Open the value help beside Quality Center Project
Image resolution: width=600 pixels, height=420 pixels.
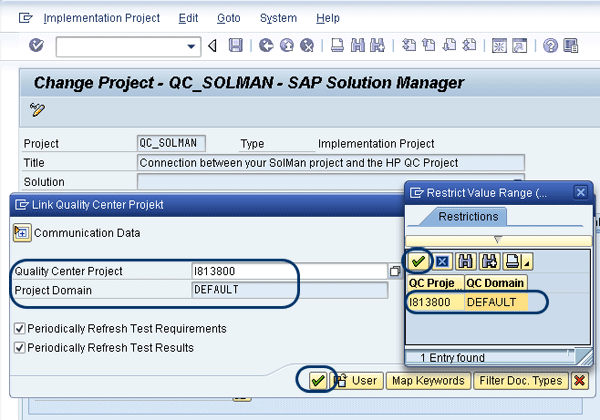tap(395, 271)
